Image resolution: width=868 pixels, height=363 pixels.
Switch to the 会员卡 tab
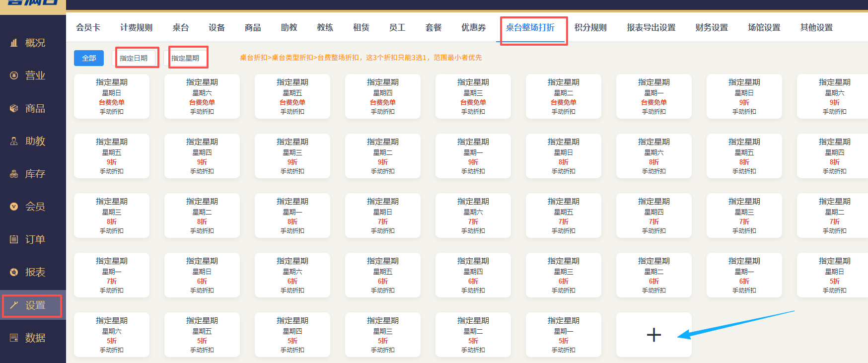[x=88, y=27]
